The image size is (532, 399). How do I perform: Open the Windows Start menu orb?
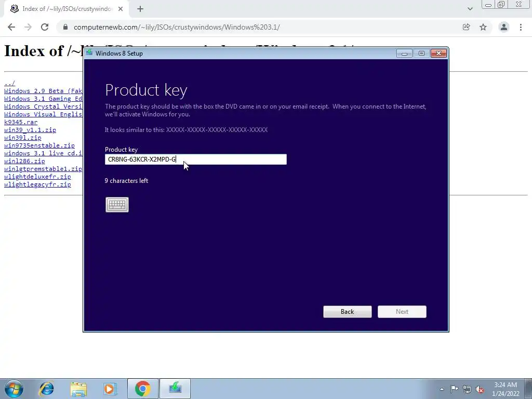pos(14,389)
